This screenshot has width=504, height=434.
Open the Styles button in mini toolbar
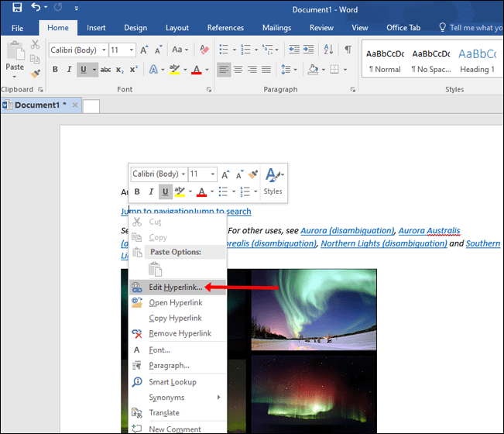(x=273, y=181)
